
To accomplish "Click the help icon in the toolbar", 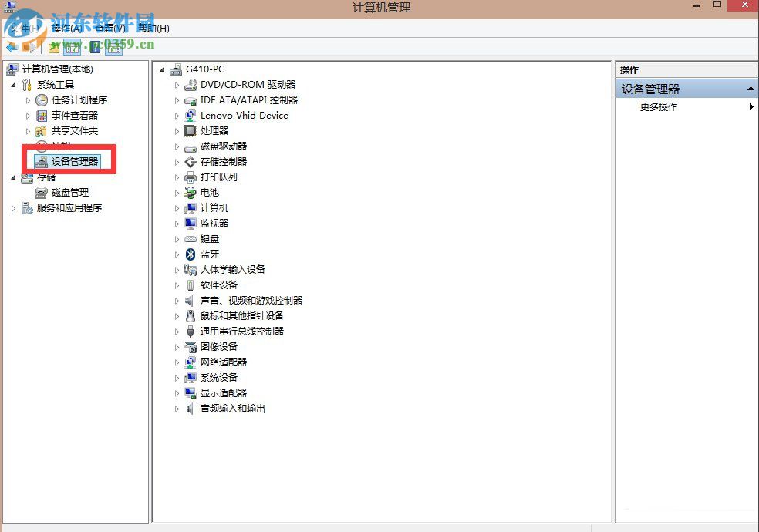I will (94, 47).
